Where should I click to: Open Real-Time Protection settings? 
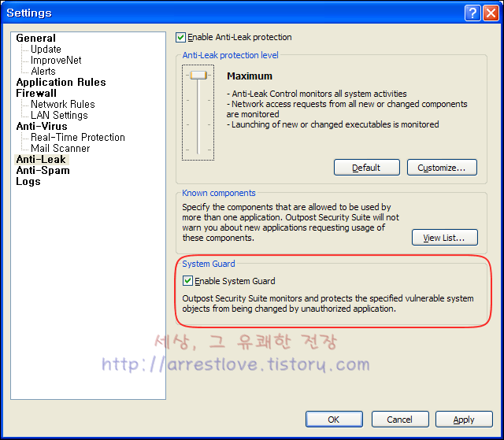78,137
